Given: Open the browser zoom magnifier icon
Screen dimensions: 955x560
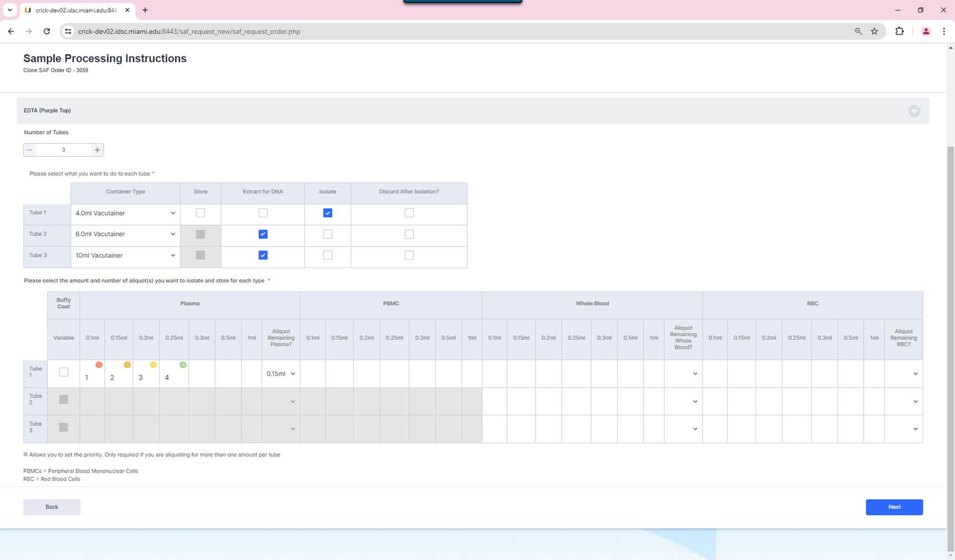Looking at the screenshot, I should click(858, 32).
